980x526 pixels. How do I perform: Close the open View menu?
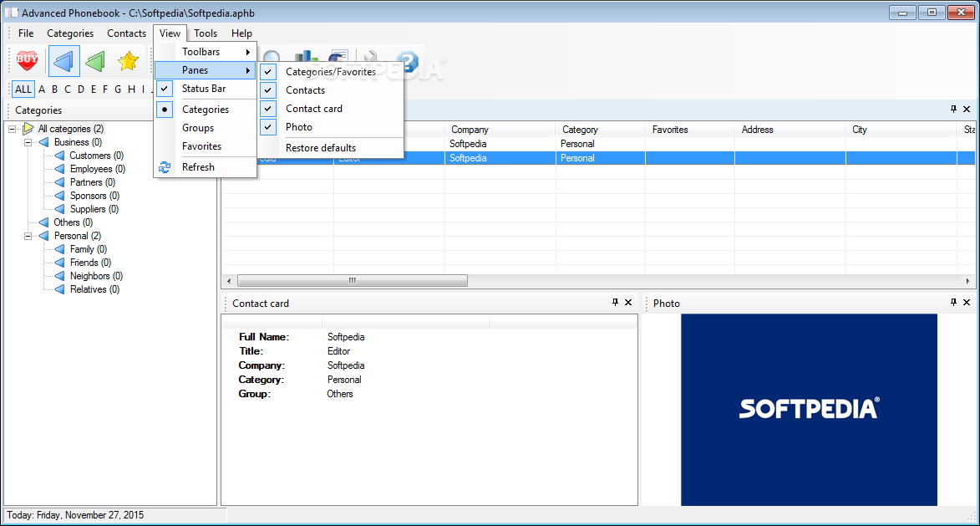170,33
